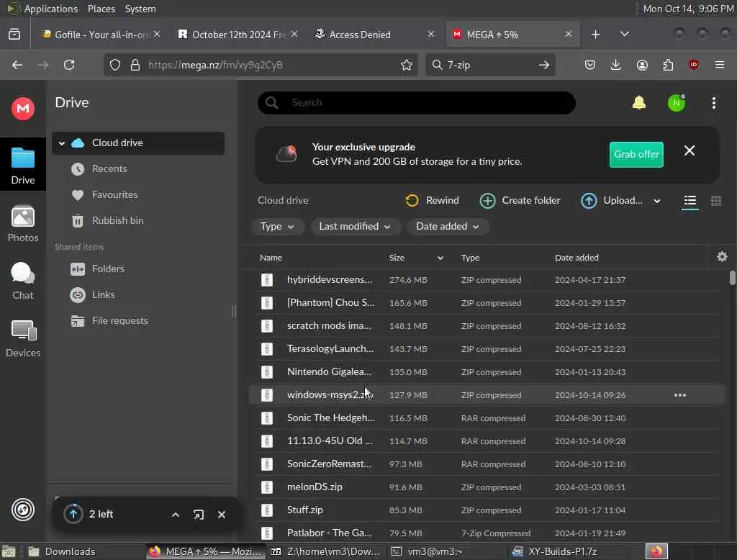Click the file list scrollbar
Screen dimensions: 737x560
732,277
